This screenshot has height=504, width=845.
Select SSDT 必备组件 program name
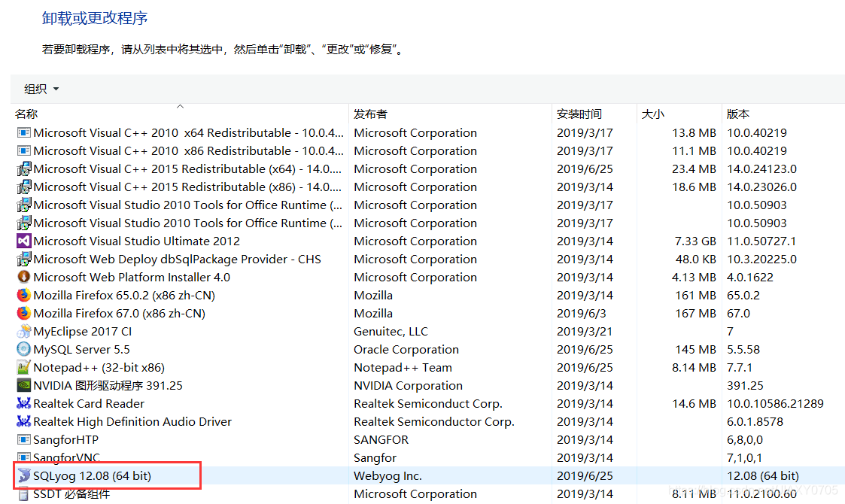pyautogui.click(x=71, y=493)
